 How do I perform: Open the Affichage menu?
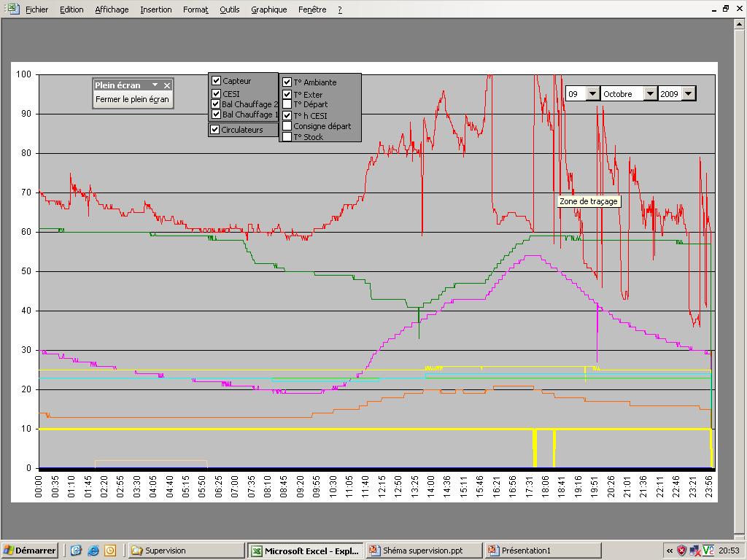112,9
